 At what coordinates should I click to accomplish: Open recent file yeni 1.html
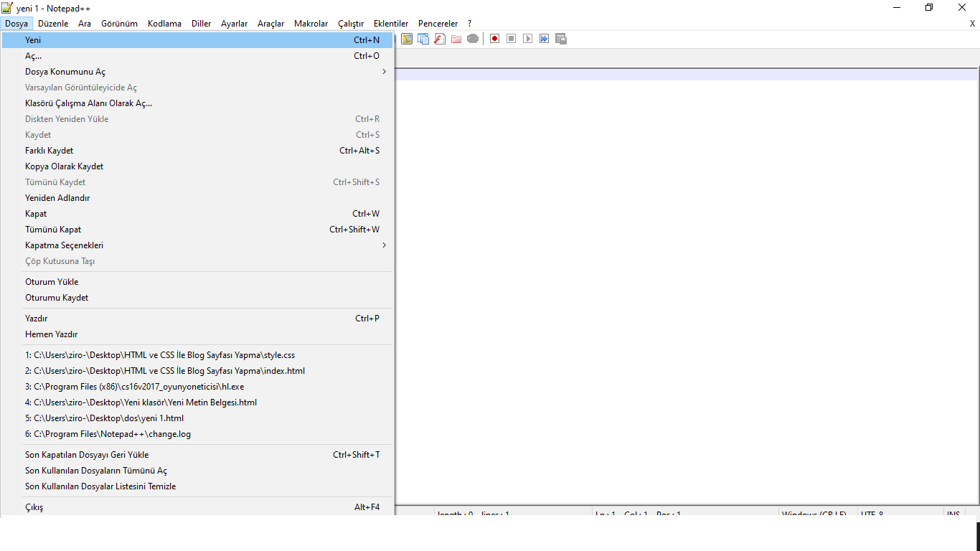pos(197,418)
